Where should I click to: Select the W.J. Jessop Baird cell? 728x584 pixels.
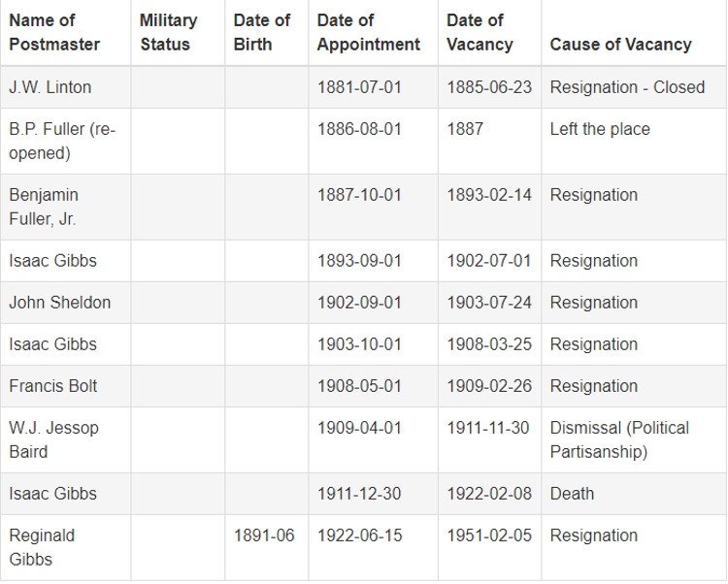65,439
